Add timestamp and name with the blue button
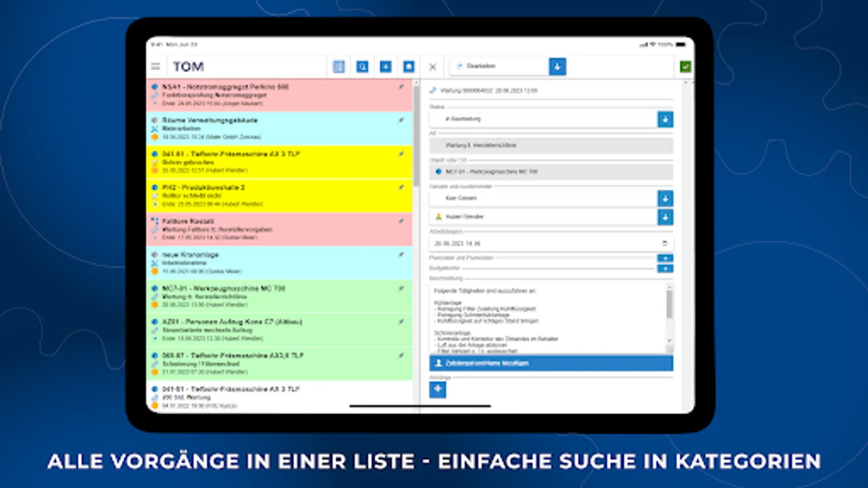868x488 pixels. [x=551, y=363]
